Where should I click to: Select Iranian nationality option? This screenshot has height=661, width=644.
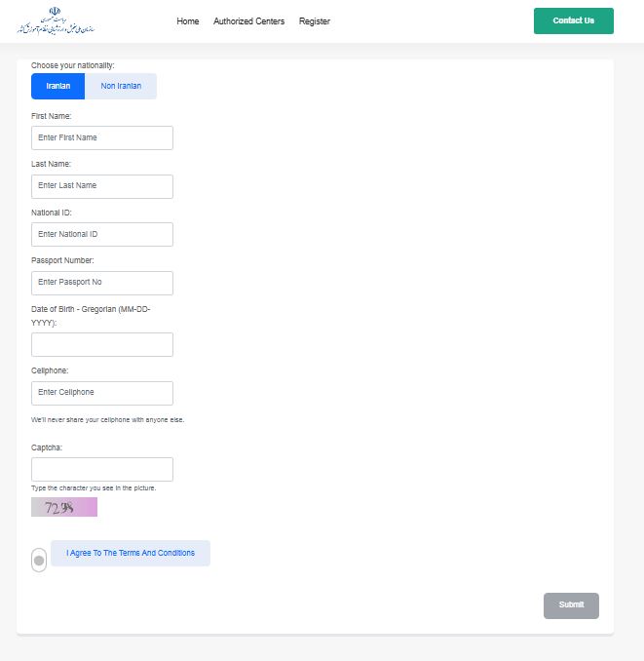(x=58, y=87)
